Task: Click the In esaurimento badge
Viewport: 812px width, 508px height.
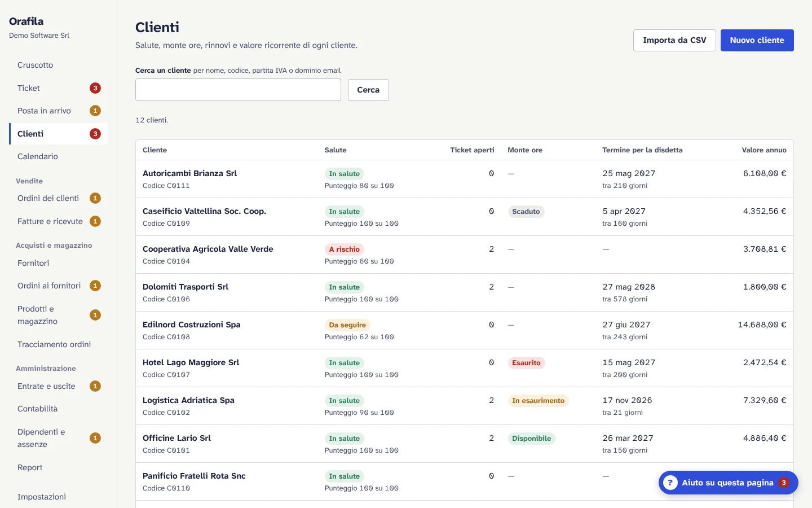Action: pyautogui.click(x=538, y=401)
